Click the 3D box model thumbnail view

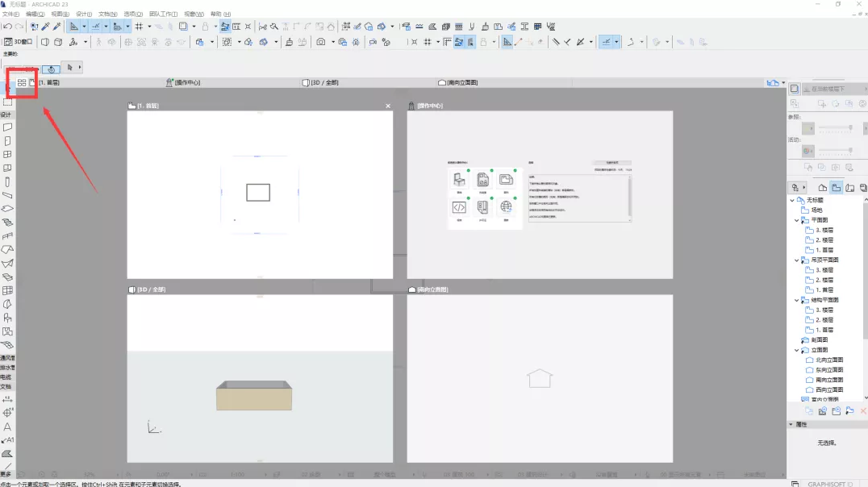coord(254,395)
